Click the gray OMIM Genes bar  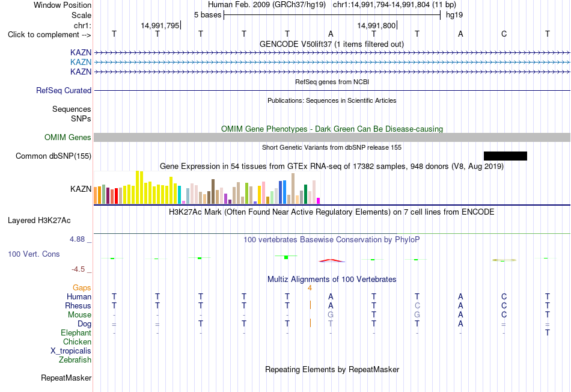332,137
